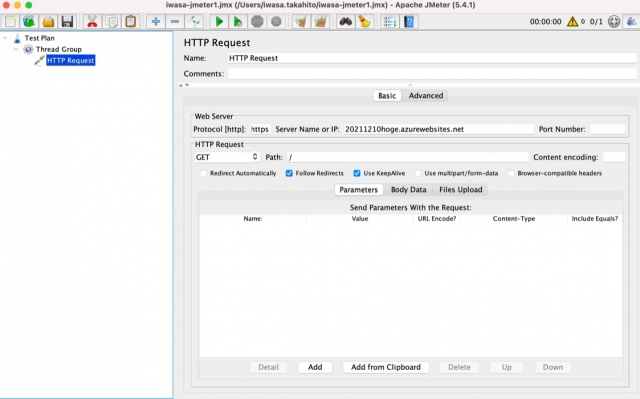This screenshot has height=399, width=640.
Task: Click the Paste clipboard icon
Action: pos(131,21)
